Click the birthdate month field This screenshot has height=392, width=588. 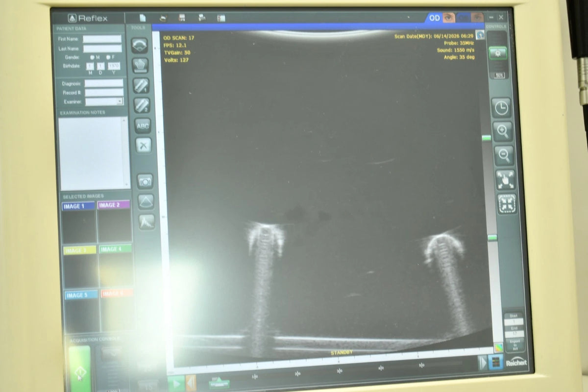click(90, 66)
